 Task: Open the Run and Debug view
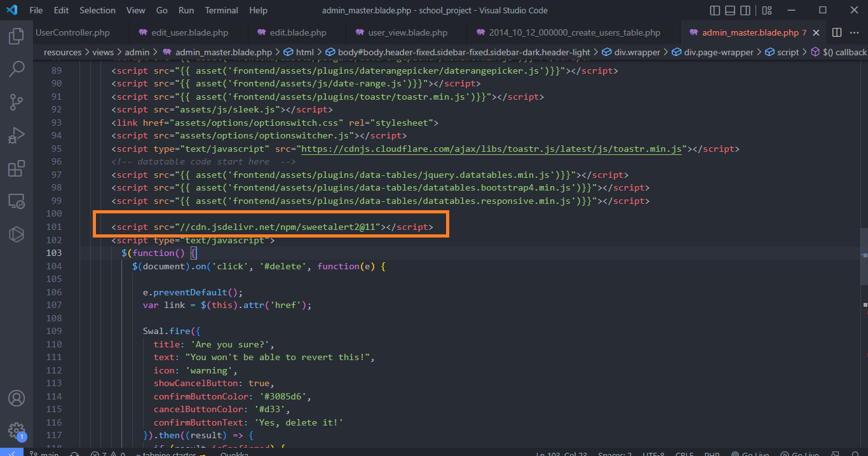16,135
